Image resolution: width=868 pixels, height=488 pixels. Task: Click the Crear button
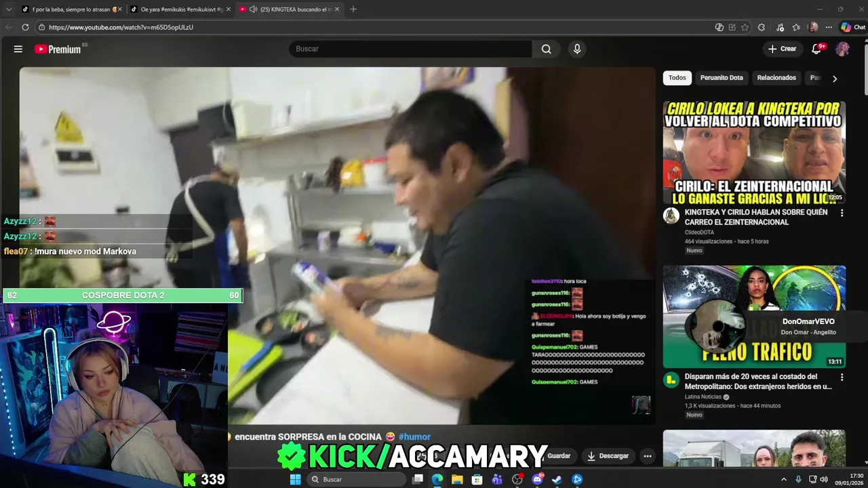coord(782,49)
